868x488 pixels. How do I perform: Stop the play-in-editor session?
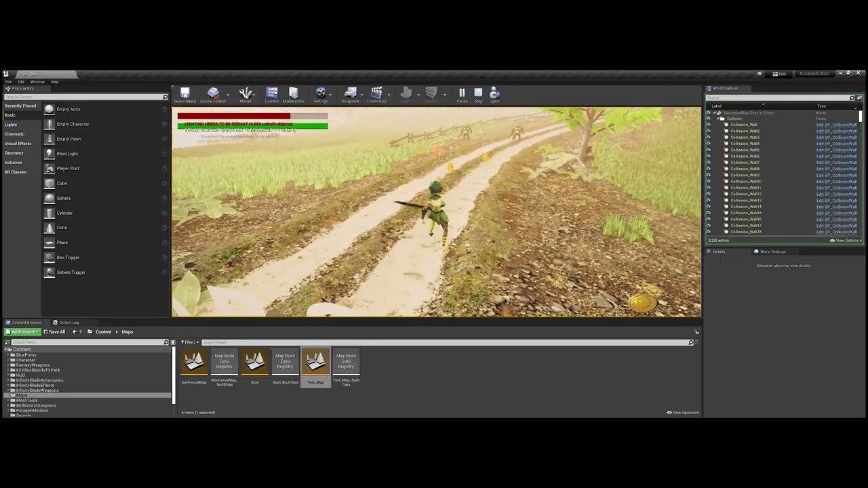click(478, 95)
